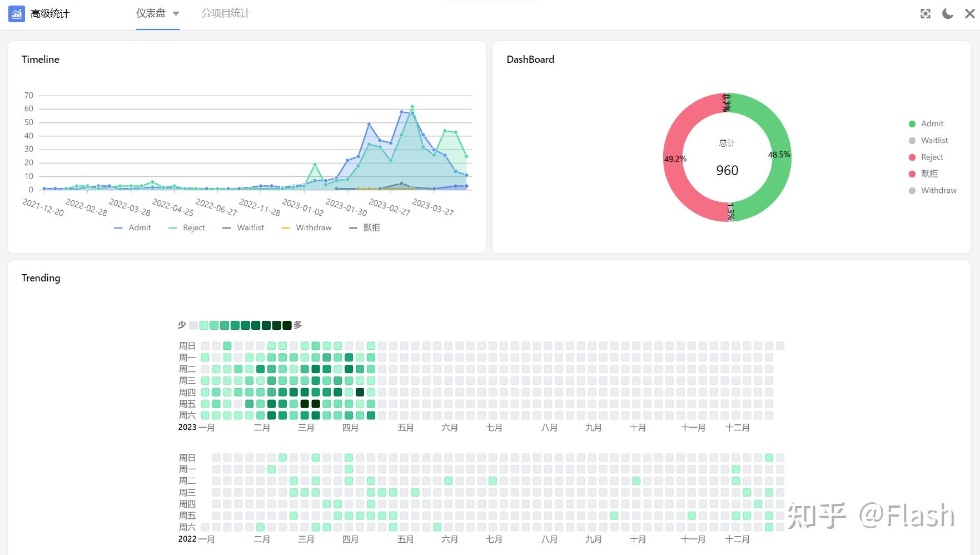The height and width of the screenshot is (555, 980).
Task: Click the darkest green swatch in the heatmap scale
Action: pos(287,325)
